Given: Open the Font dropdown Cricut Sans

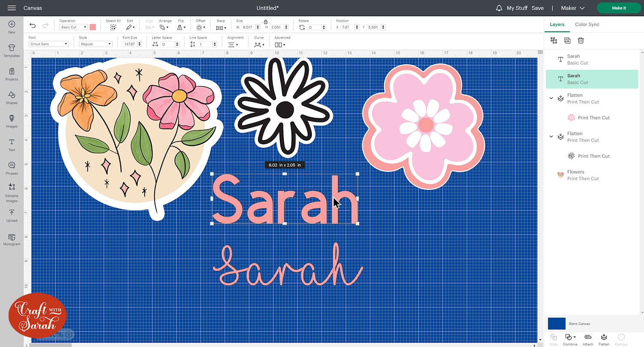Looking at the screenshot, I should pos(49,44).
